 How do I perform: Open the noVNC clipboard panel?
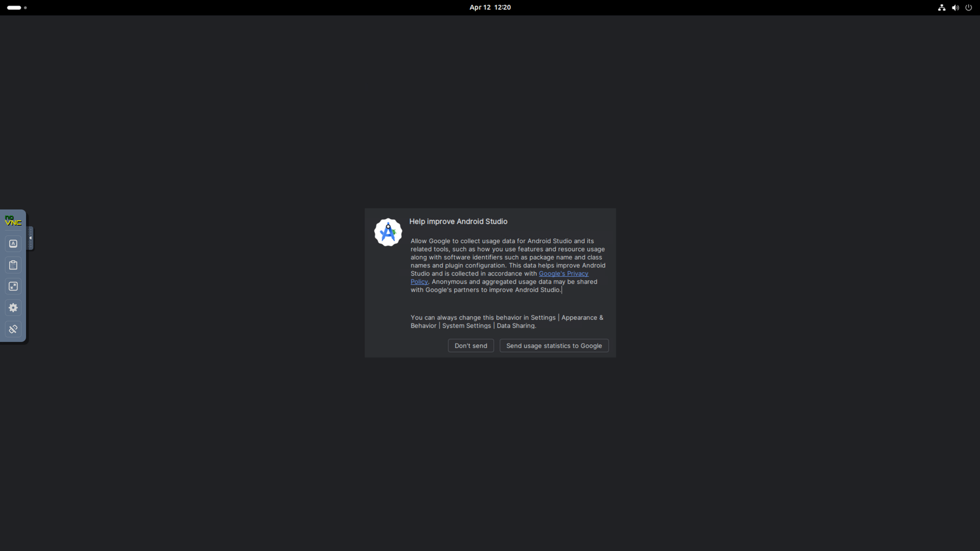point(13,265)
